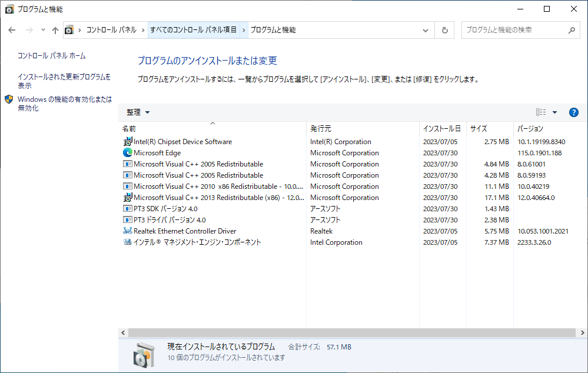Open コントロール パネル ホーム link
This screenshot has width=588, height=373.
tap(52, 56)
